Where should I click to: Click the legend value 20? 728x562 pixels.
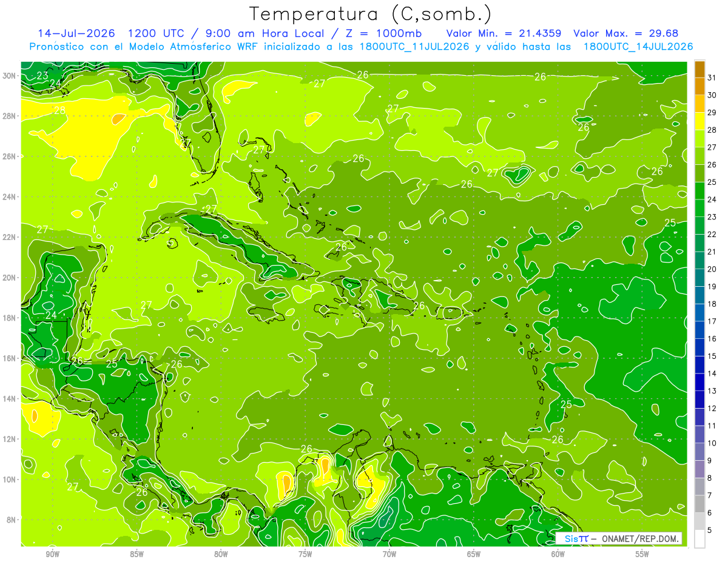pyautogui.click(x=712, y=269)
